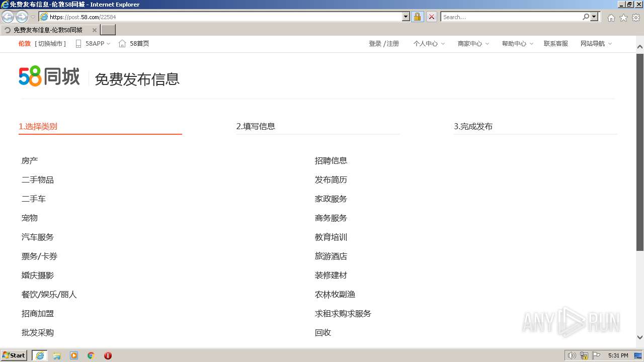Click the Action Center flag icon

[x=596, y=355]
